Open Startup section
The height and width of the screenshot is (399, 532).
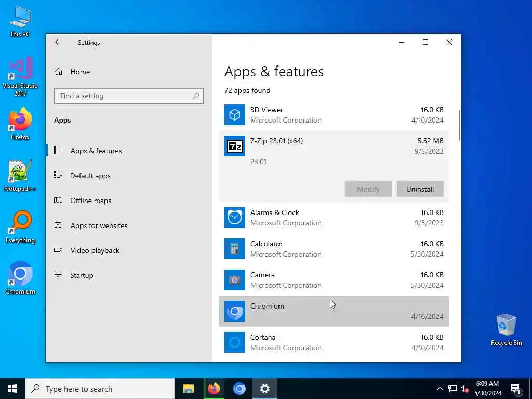pyautogui.click(x=82, y=275)
